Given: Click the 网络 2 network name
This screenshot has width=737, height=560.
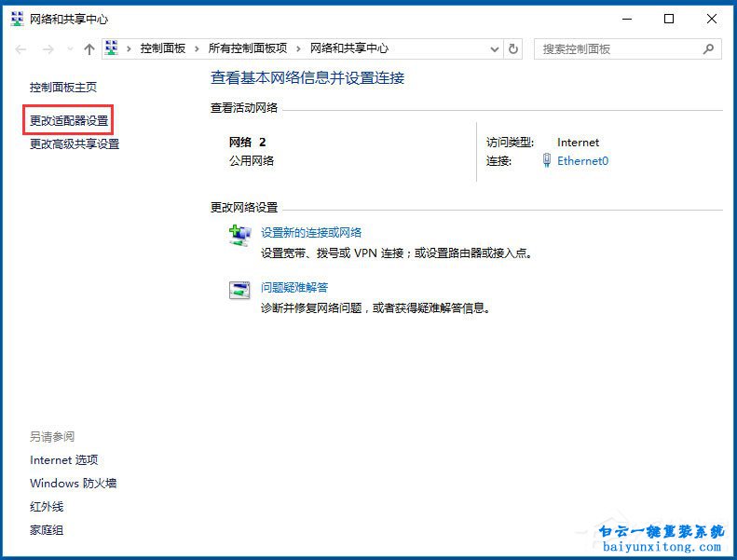Looking at the screenshot, I should click(247, 142).
